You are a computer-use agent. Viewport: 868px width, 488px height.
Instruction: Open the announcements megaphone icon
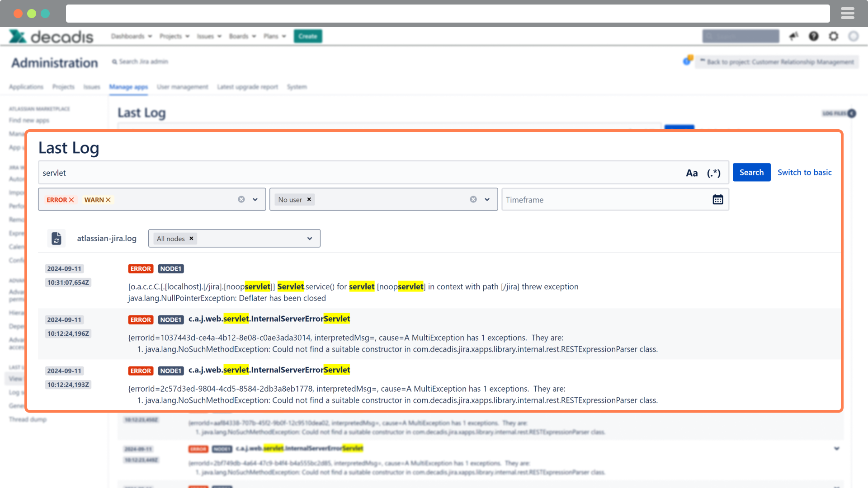pos(794,36)
